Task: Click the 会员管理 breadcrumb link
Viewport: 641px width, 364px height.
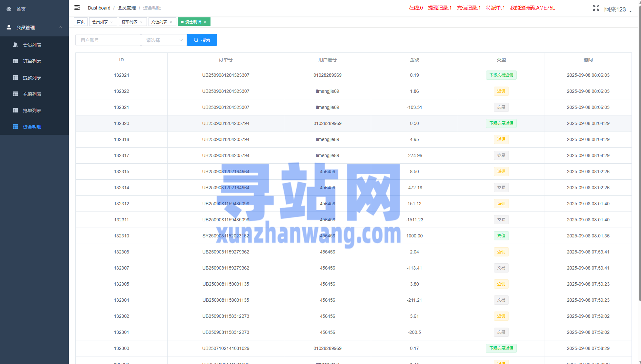Action: coord(127,8)
